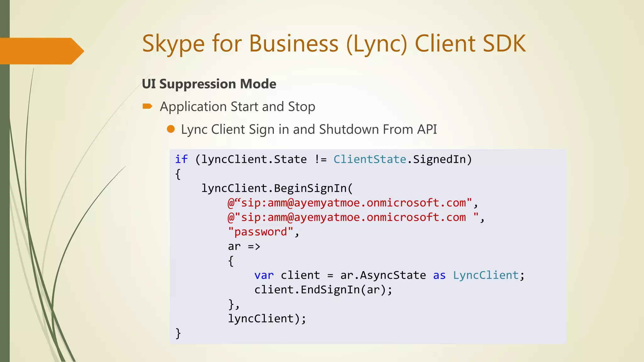Screen dimensions: 644x362
Task: Select the 'UI Suppression Mode' heading
Action: click(x=209, y=84)
